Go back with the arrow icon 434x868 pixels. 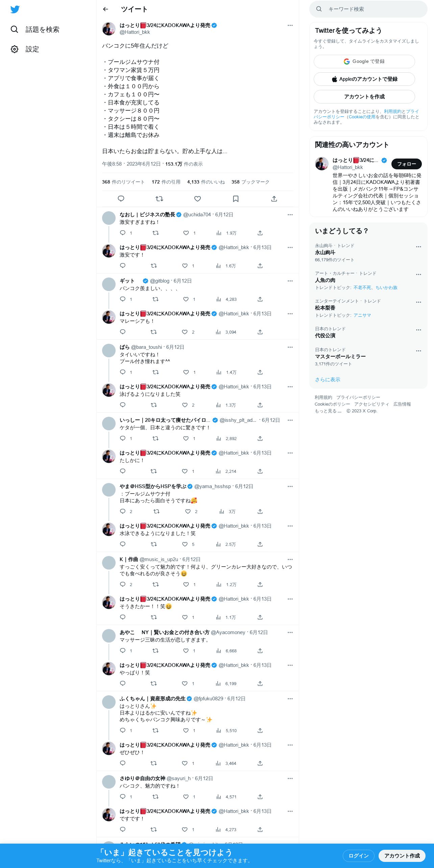pos(105,9)
